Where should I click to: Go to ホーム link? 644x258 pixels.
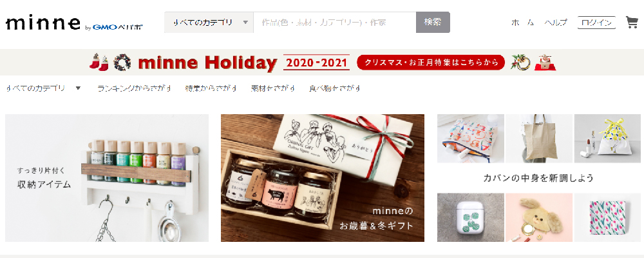coord(523,23)
